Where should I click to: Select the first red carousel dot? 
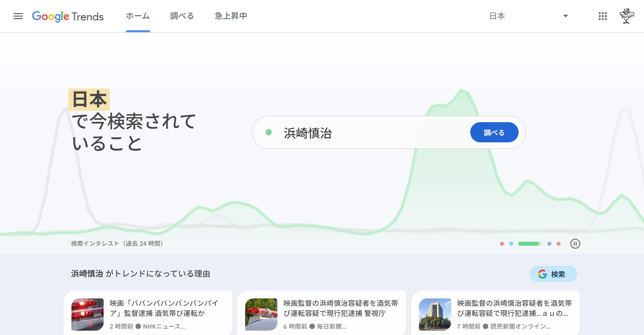[502, 244]
